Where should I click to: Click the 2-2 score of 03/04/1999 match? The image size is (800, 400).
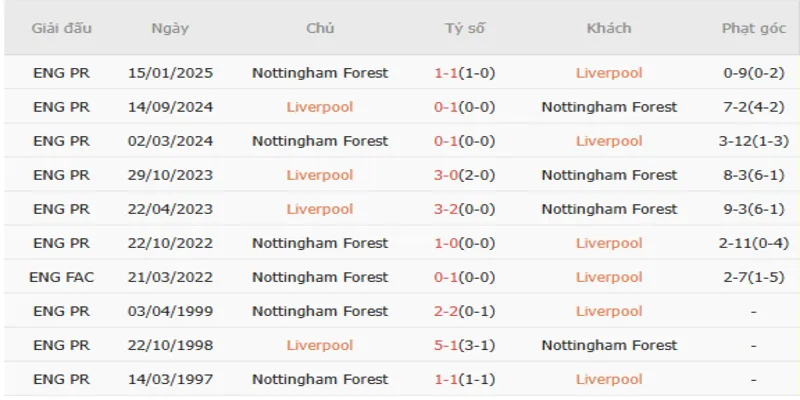[445, 311]
